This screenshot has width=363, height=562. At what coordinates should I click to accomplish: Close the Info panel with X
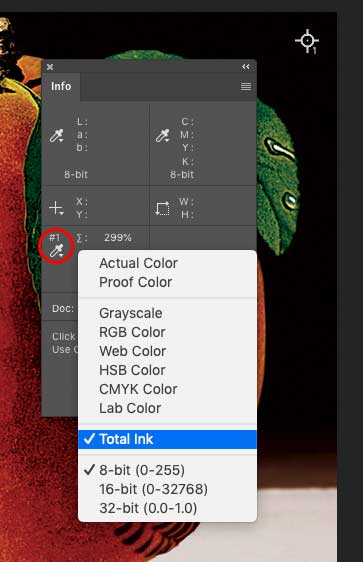tap(50, 67)
